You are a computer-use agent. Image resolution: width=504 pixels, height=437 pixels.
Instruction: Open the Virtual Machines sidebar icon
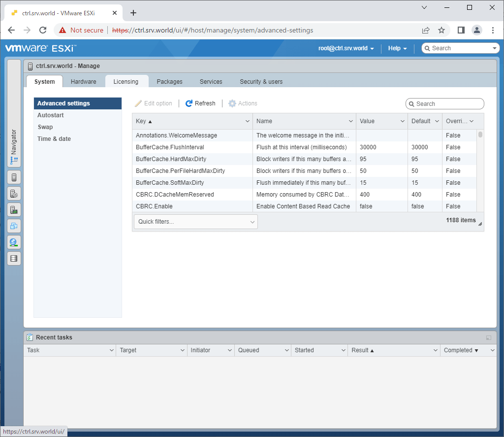click(x=14, y=226)
